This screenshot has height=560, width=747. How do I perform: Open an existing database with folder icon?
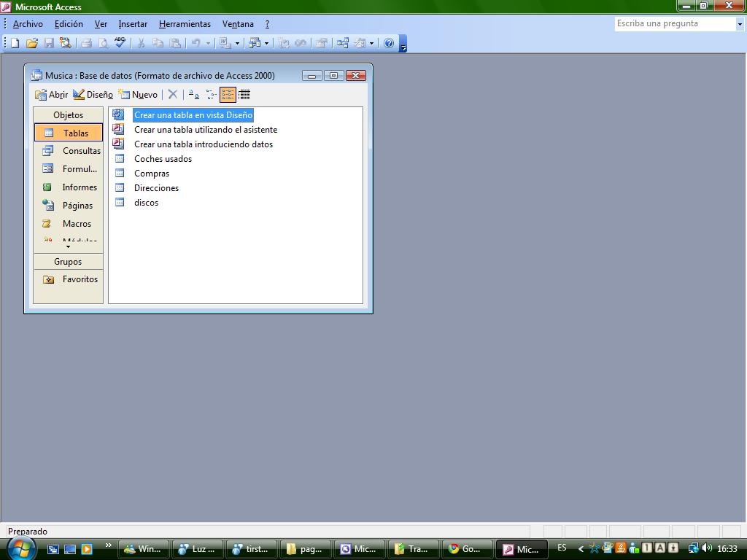[32, 43]
